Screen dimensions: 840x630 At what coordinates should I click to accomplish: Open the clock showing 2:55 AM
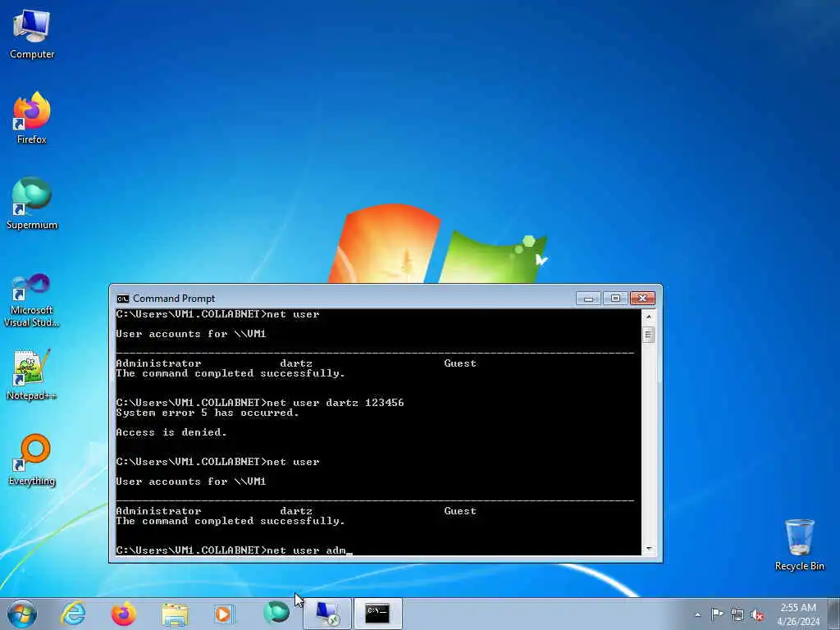coord(798,614)
